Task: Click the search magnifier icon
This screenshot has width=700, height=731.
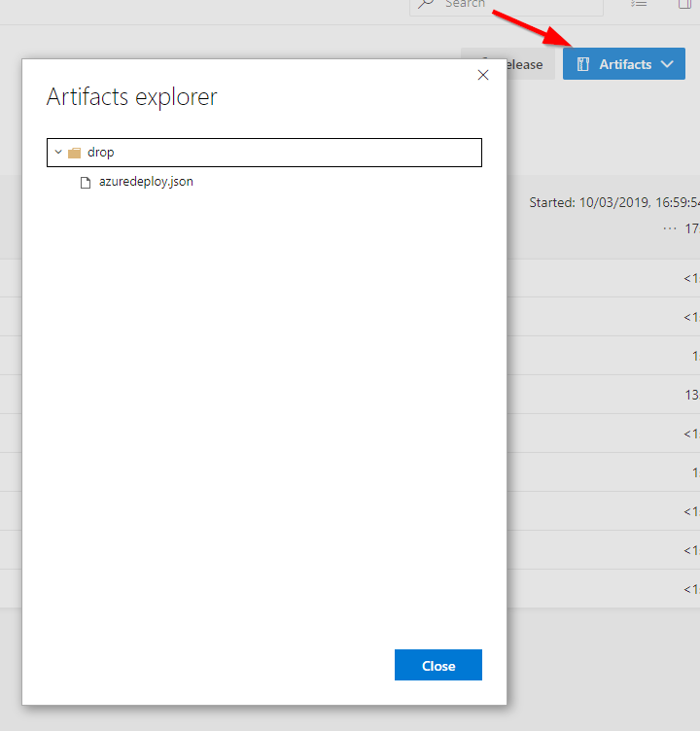Action: pos(426,5)
